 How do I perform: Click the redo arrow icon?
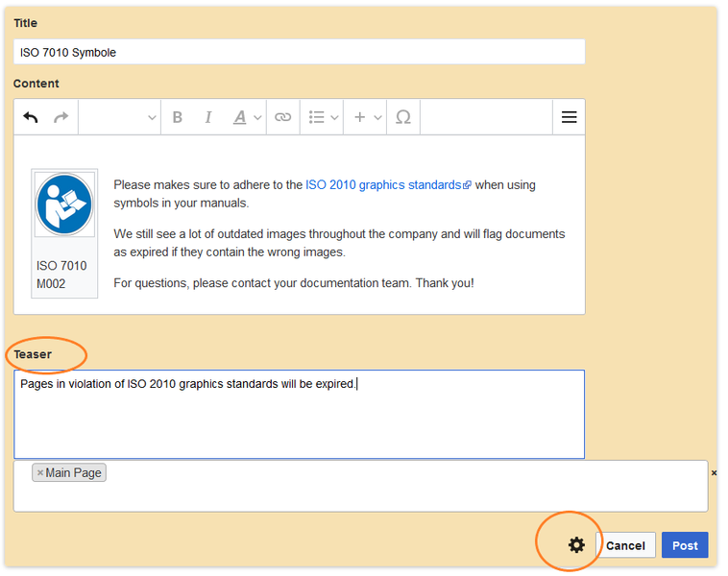pos(61,117)
